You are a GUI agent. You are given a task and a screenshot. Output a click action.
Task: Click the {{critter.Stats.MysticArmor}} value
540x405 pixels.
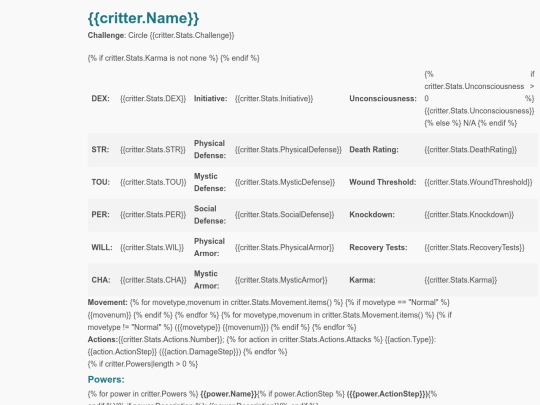(281, 280)
